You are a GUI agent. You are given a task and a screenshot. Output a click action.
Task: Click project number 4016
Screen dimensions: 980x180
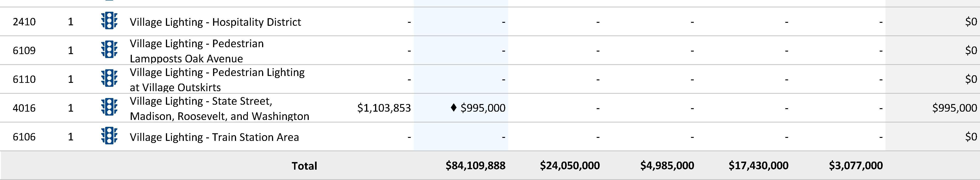(24, 108)
